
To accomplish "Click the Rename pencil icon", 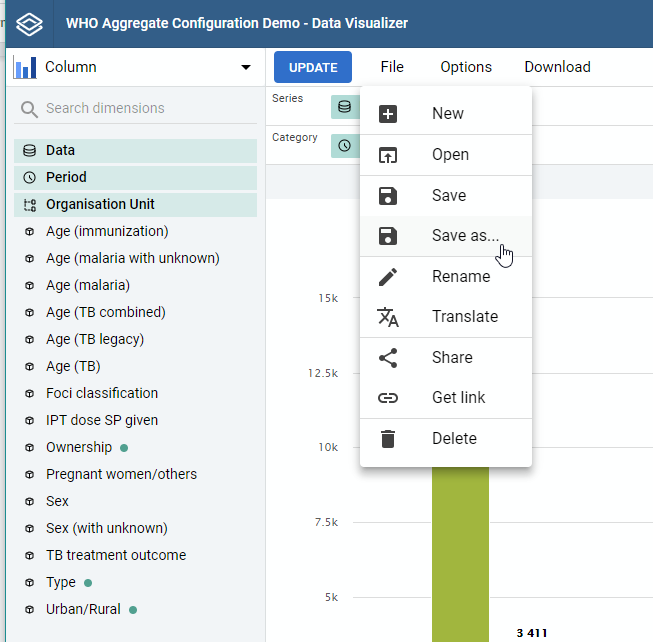I will point(388,277).
